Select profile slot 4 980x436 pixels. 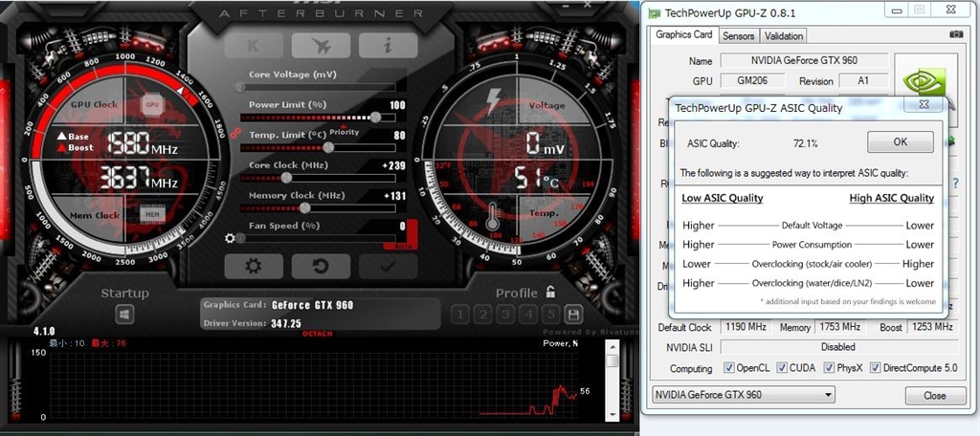(x=529, y=315)
